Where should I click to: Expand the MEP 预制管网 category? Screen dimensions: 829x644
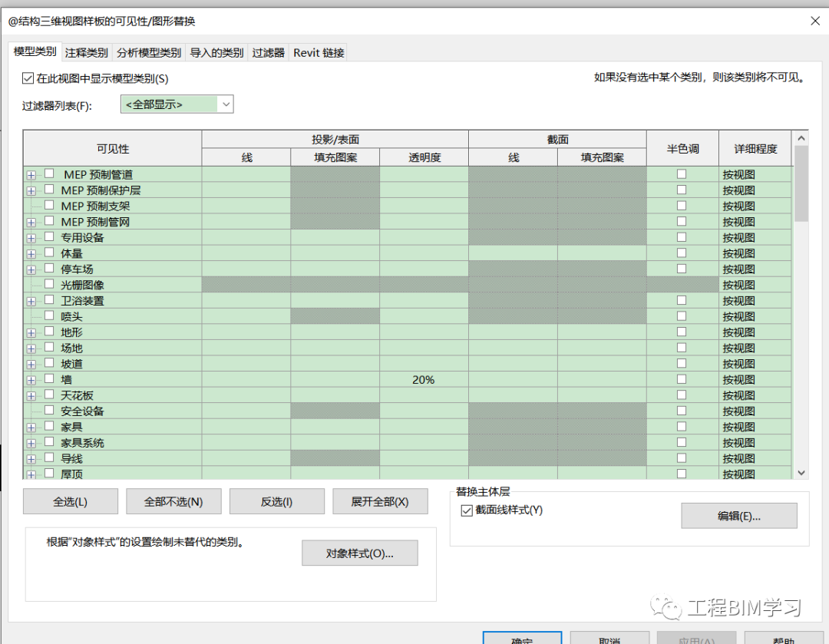(x=31, y=223)
